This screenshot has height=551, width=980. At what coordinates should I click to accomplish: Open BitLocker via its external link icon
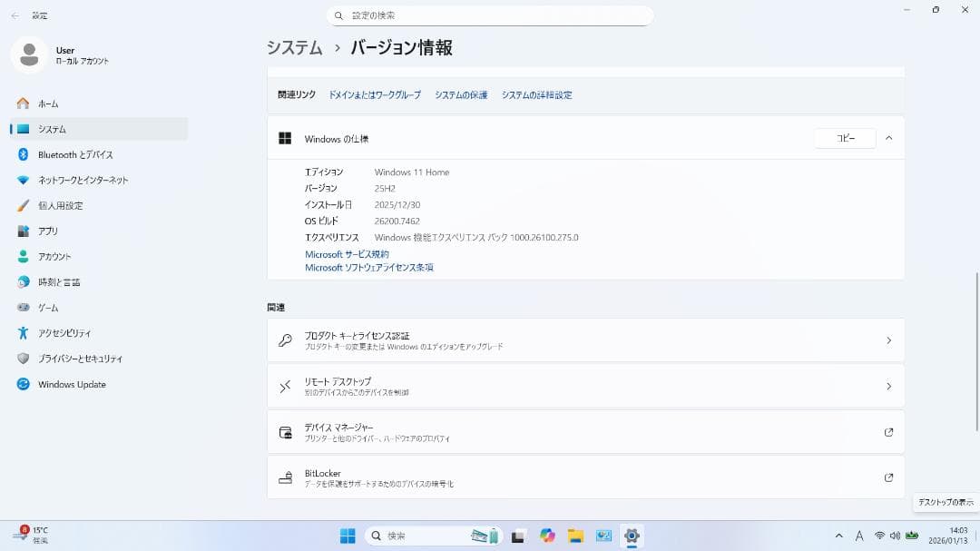[888, 477]
